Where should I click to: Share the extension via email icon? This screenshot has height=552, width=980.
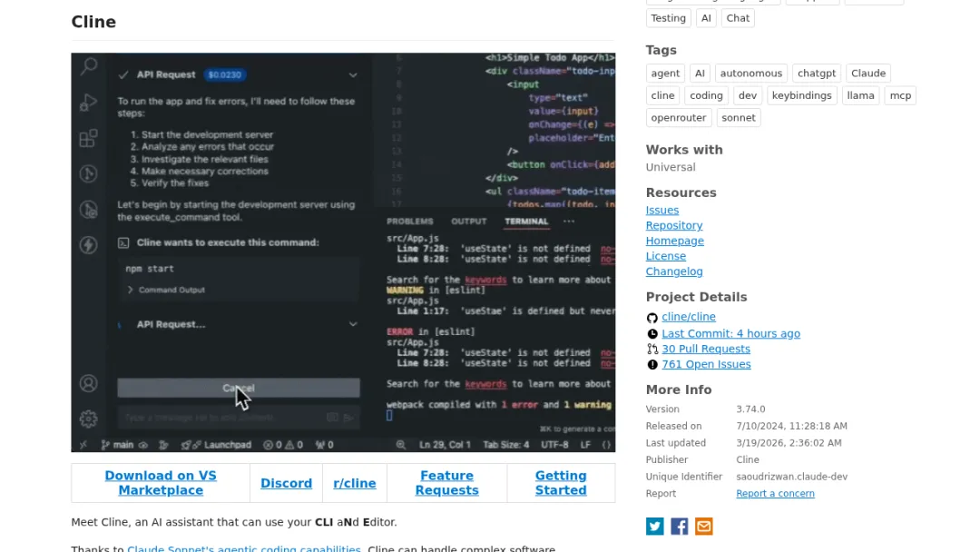pos(703,527)
